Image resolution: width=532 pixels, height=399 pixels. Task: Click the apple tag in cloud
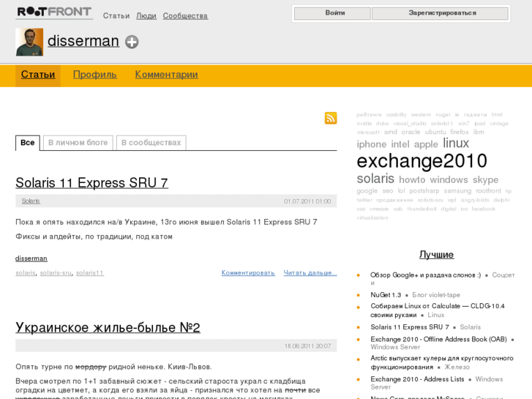pos(426,144)
